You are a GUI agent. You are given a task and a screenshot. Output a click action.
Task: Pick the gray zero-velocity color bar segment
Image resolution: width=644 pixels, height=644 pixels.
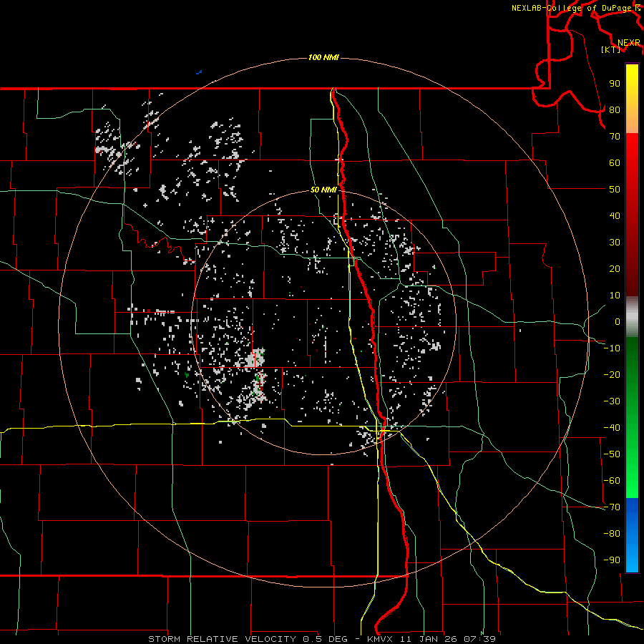[632, 317]
